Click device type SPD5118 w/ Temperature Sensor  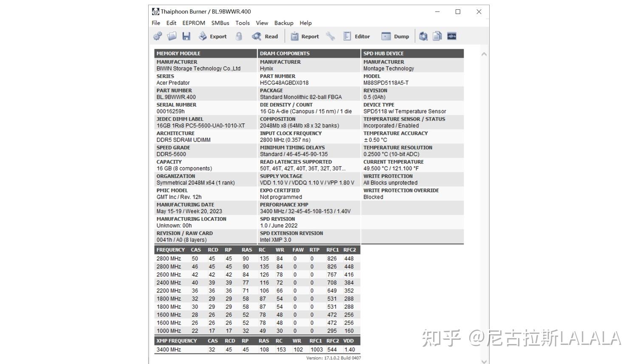click(405, 111)
